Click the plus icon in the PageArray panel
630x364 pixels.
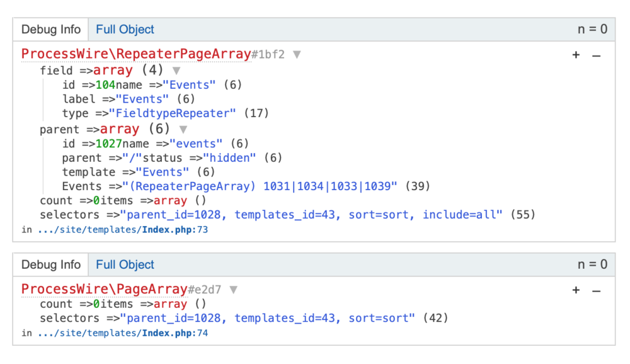pyautogui.click(x=575, y=290)
